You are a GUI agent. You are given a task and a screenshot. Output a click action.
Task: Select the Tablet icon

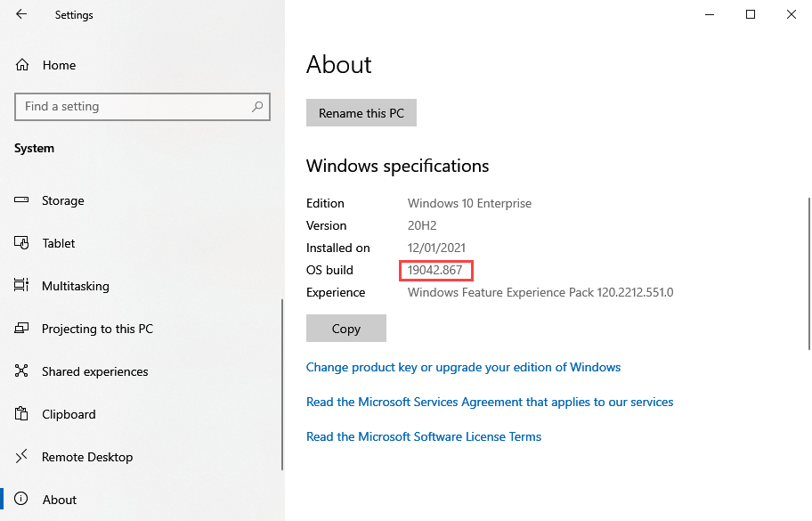(22, 243)
